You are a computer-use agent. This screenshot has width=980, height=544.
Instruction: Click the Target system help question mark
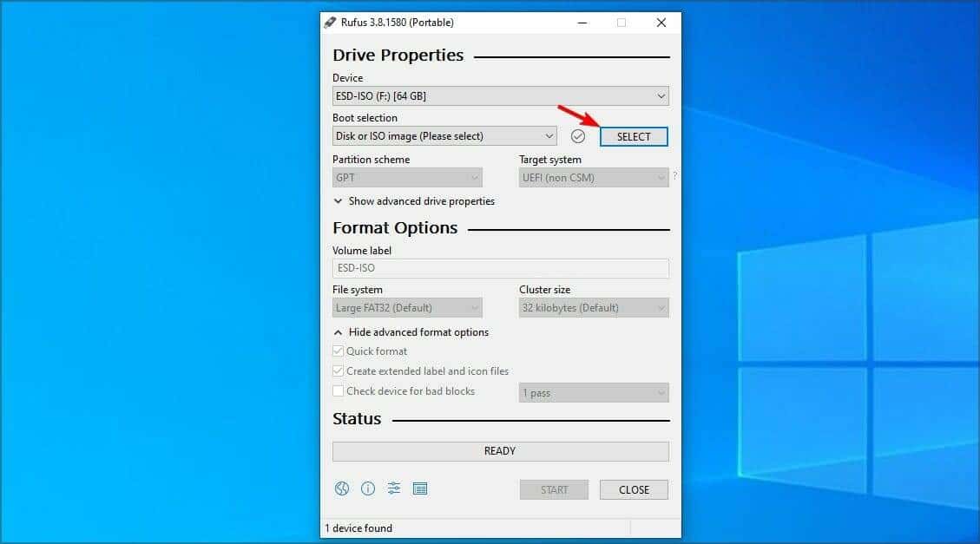pos(674,176)
